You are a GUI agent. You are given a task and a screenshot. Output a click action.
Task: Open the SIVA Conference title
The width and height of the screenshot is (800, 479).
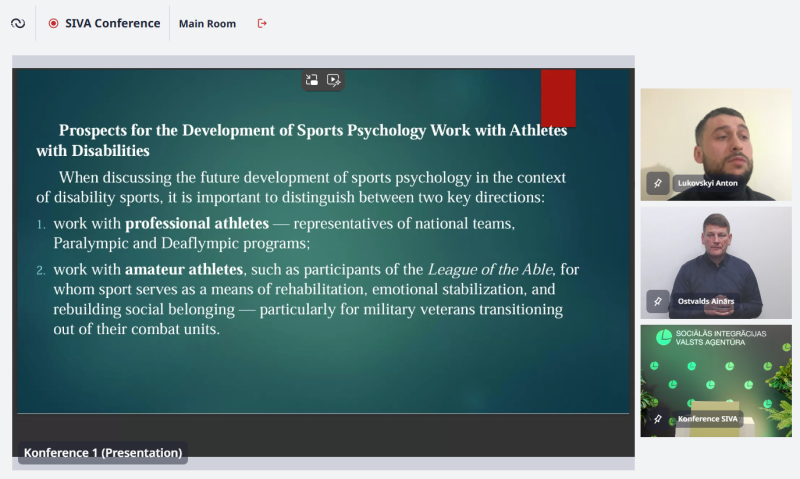click(x=113, y=23)
